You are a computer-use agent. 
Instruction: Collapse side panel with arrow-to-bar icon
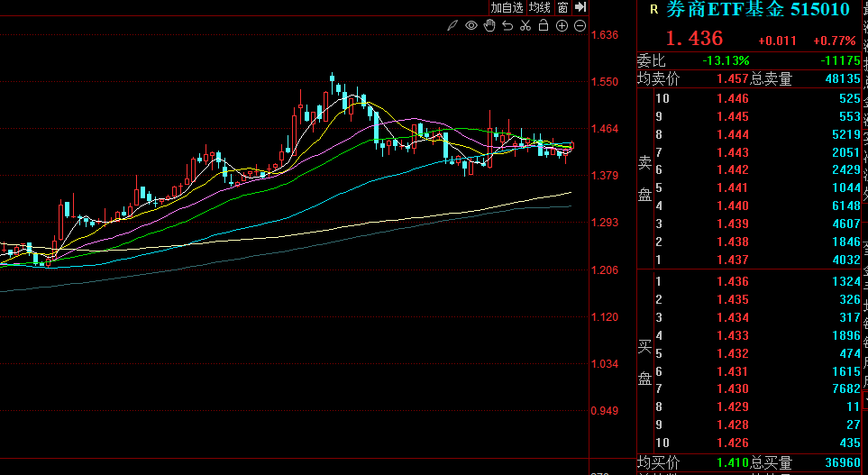coord(580,7)
